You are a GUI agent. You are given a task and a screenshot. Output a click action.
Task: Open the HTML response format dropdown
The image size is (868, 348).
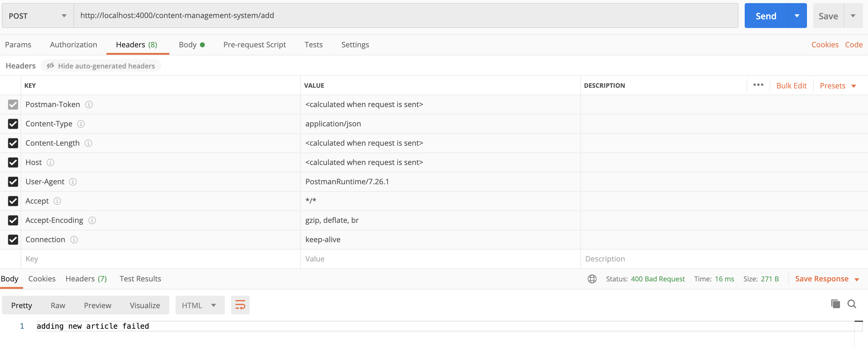(200, 305)
